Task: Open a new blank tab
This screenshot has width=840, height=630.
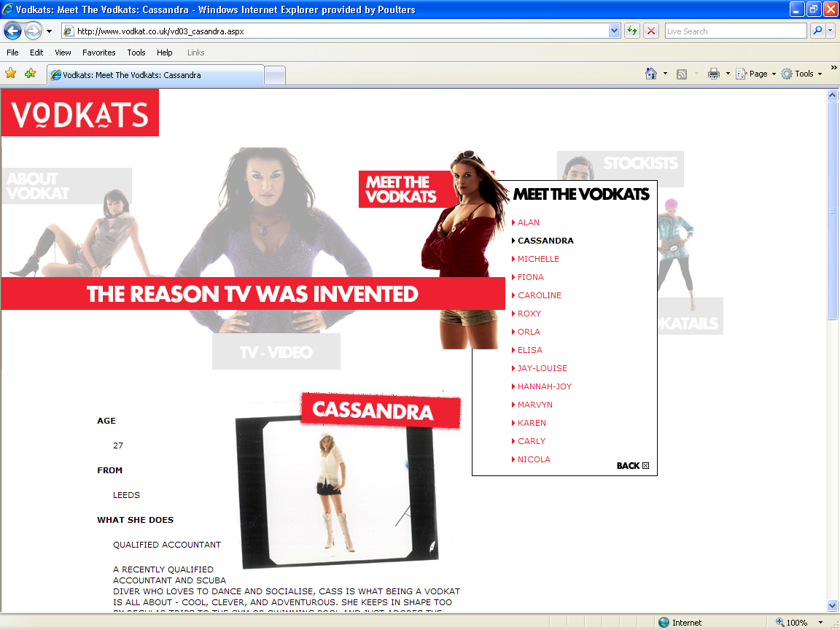Action: (275, 76)
